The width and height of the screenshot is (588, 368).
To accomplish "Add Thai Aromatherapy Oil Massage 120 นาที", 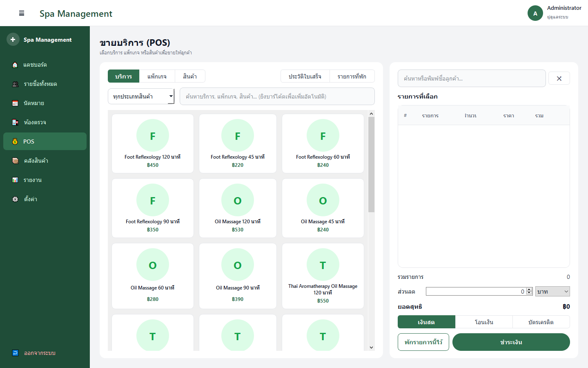I will [x=323, y=276].
